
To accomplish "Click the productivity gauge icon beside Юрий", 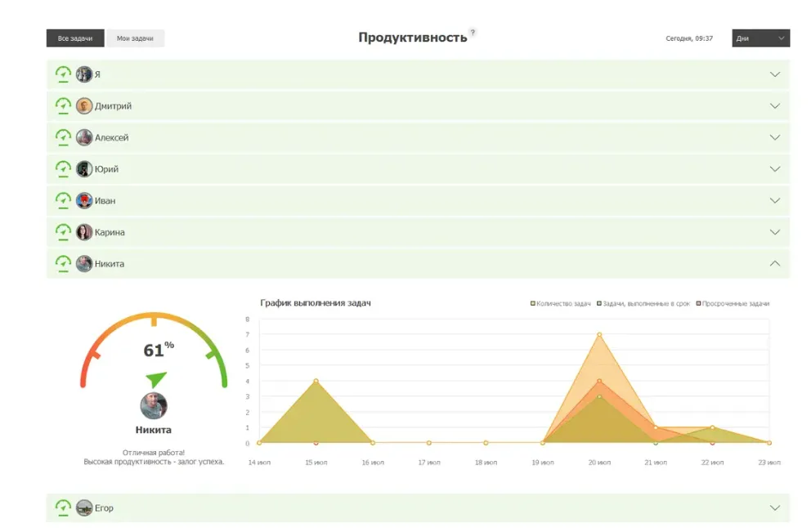I will point(63,169).
